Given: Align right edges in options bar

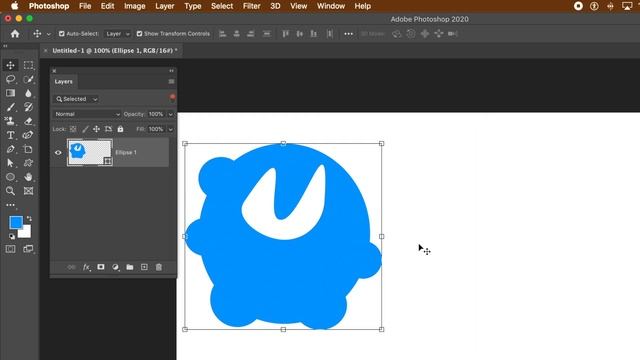Looking at the screenshot, I should pos(251,34).
